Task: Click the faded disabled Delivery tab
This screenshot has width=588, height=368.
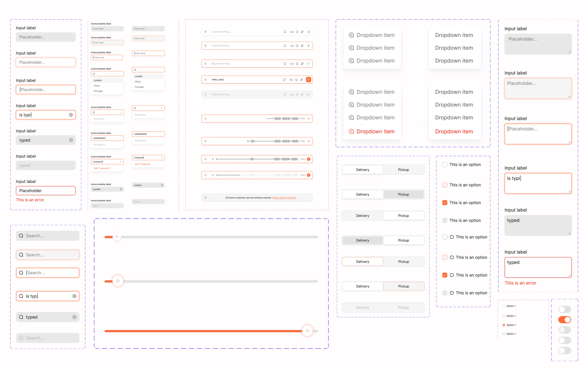Action: point(362,308)
